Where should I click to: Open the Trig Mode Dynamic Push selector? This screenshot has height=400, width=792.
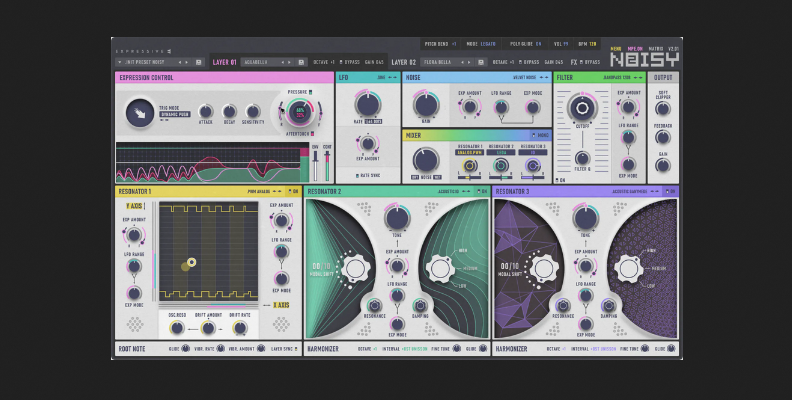click(x=174, y=115)
